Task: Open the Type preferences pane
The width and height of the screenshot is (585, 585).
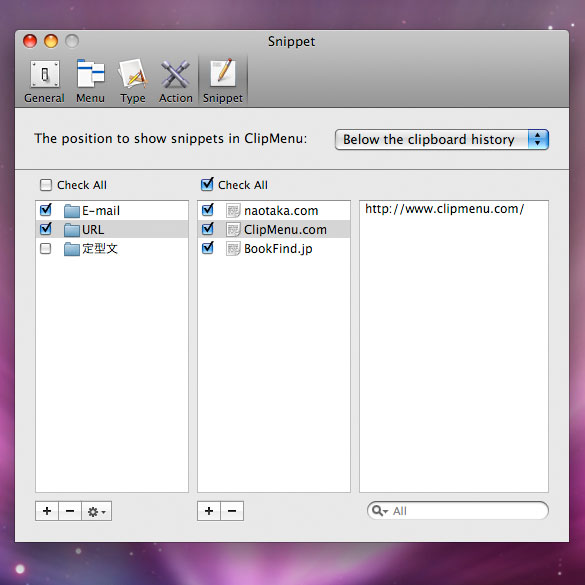Action: pos(133,81)
